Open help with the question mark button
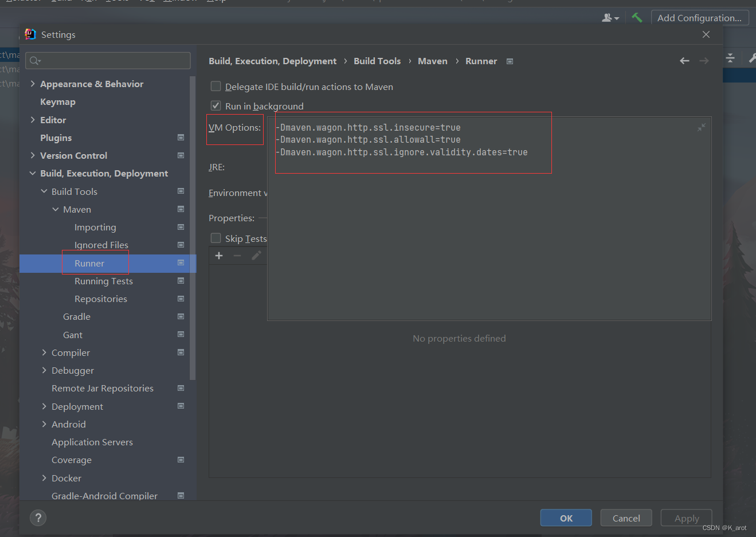The width and height of the screenshot is (756, 537). coord(38,518)
